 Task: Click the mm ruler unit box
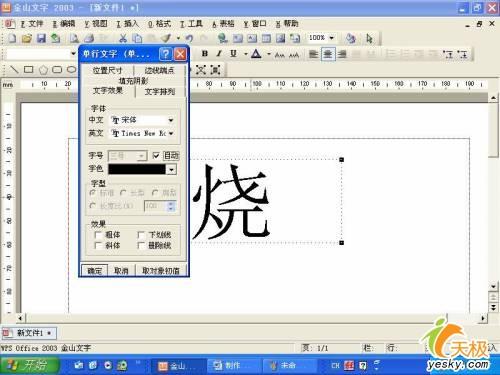tap(8, 85)
